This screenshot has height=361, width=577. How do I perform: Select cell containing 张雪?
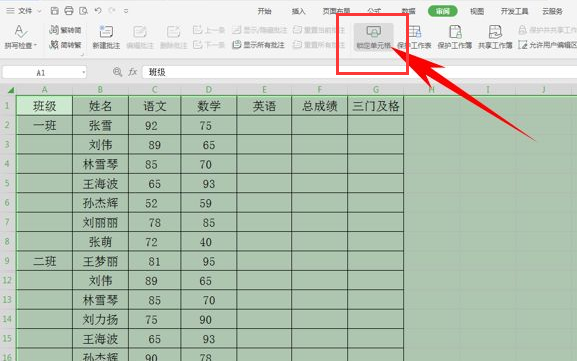click(x=100, y=125)
